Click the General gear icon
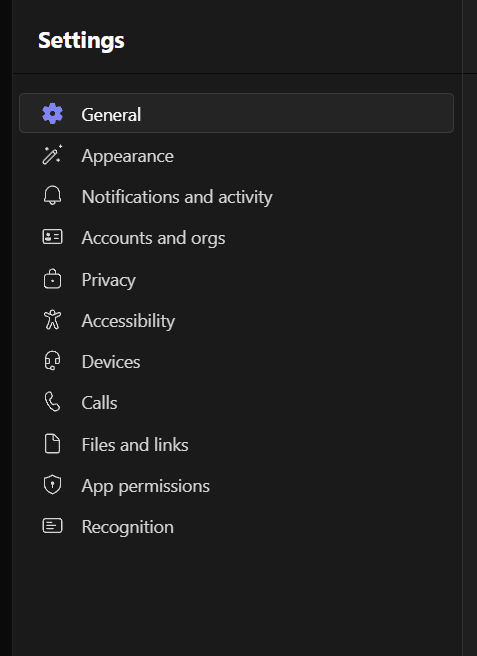This screenshot has width=477, height=656. coord(52,114)
